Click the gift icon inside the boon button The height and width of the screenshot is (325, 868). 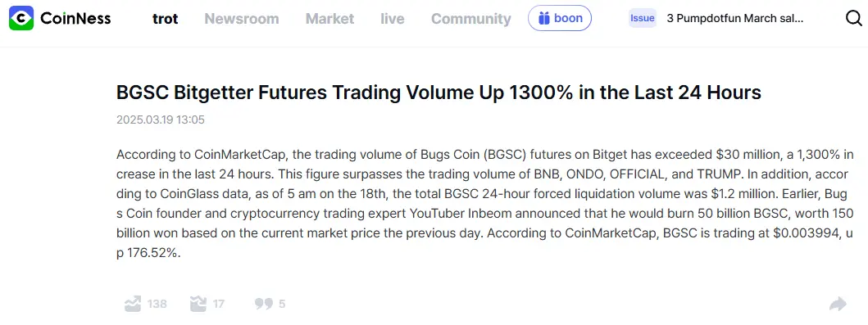pyautogui.click(x=544, y=18)
